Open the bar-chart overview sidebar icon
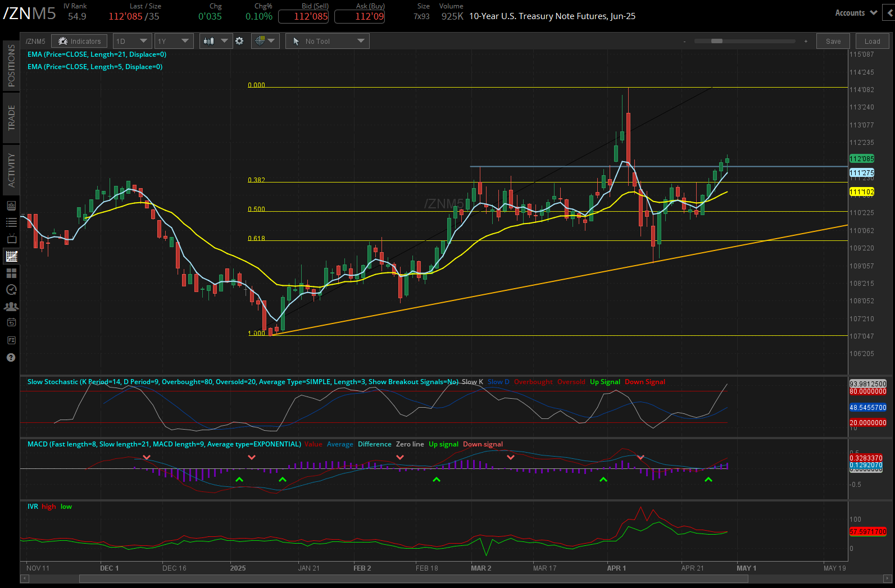The width and height of the screenshot is (895, 588). click(11, 206)
